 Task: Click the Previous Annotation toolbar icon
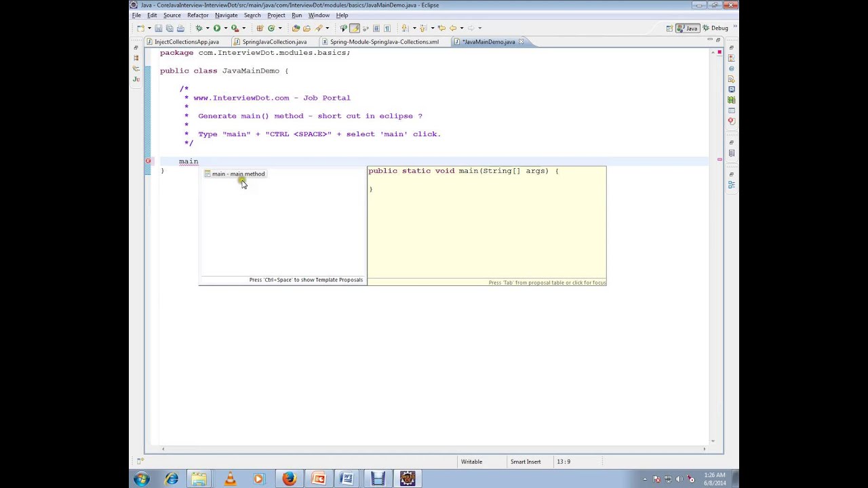click(423, 28)
